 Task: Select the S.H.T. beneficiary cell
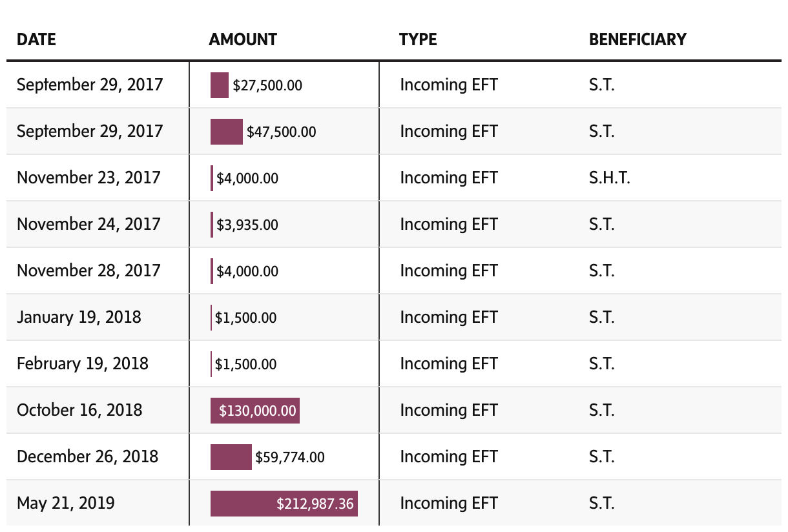(x=609, y=178)
